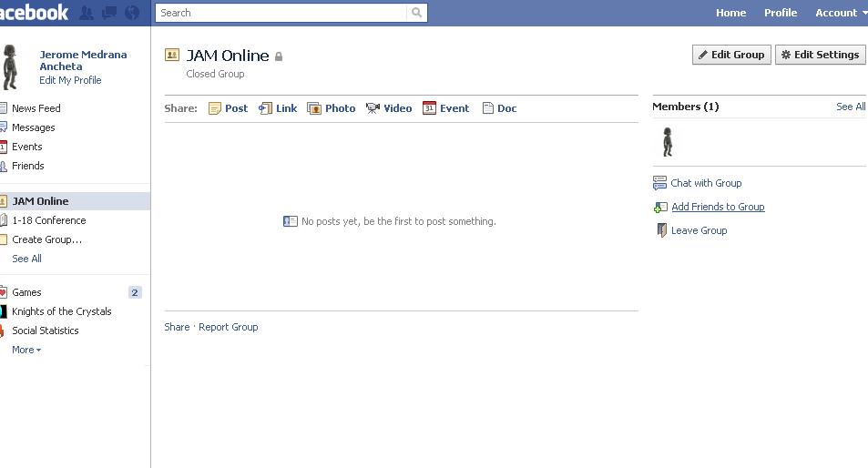Click the Event share option label
Screen dimensions: 868x468
coord(454,108)
